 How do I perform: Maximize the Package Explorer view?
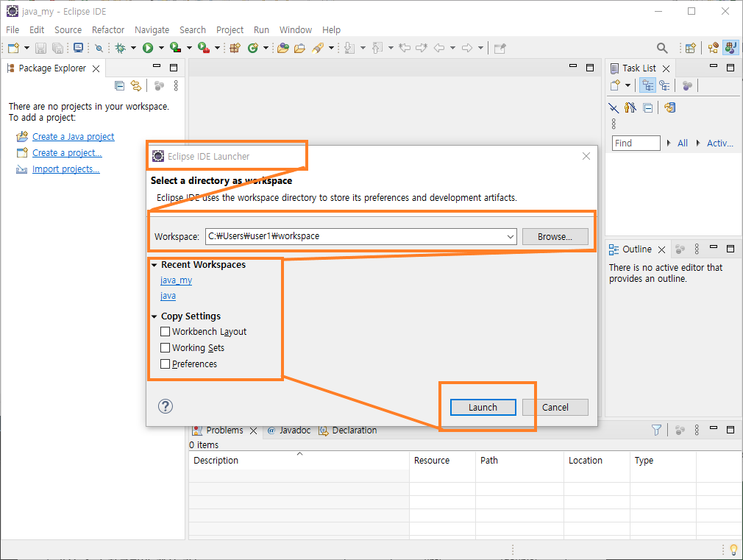(x=174, y=68)
